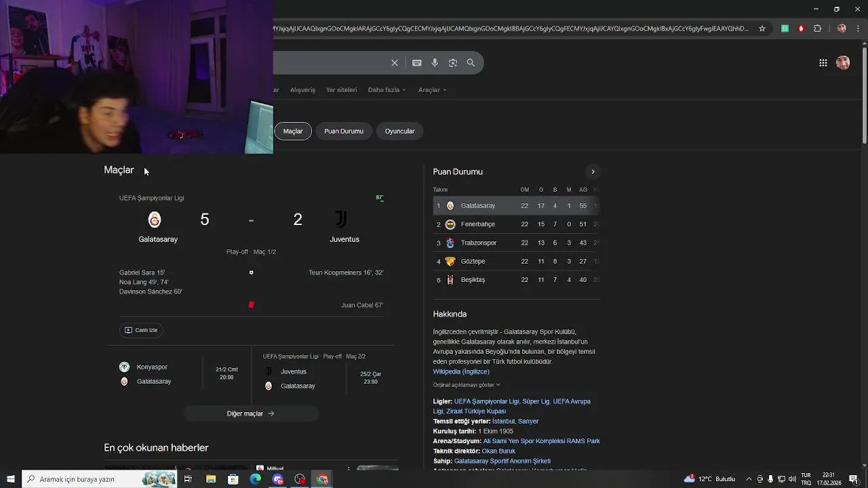The width and height of the screenshot is (868, 488).
Task: Open Diğer maçlar
Action: point(251,413)
